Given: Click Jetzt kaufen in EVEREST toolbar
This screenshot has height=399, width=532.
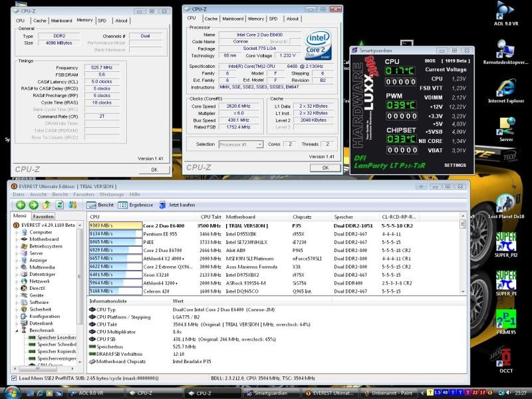Looking at the screenshot, I should coord(177,205).
